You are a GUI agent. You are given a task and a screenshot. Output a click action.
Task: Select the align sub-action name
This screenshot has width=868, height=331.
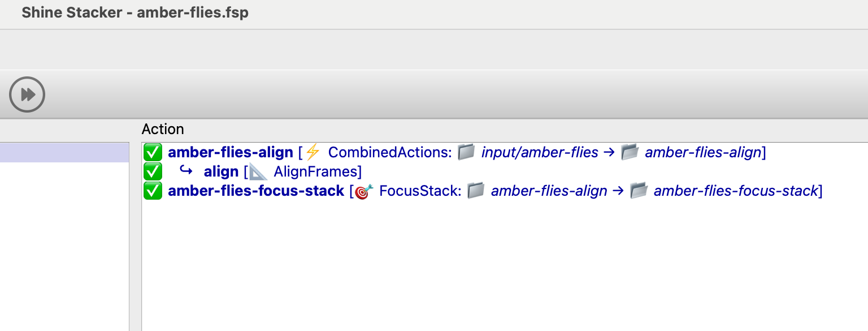[221, 171]
